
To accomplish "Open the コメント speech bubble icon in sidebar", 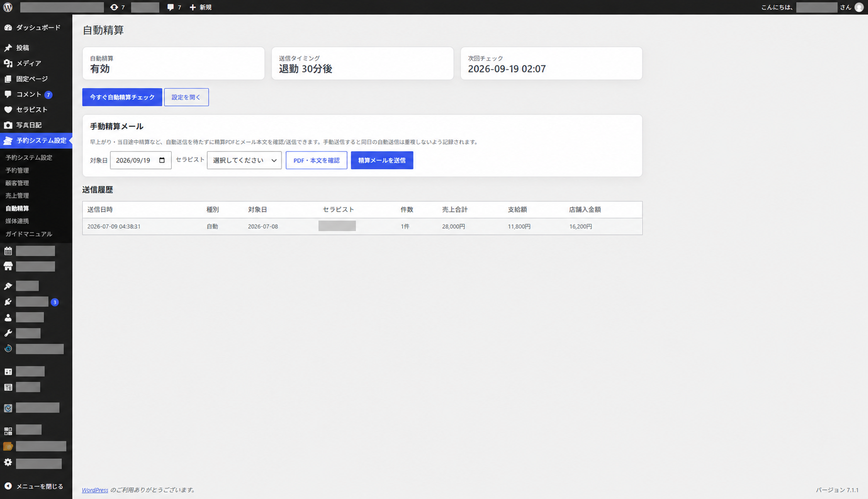I will tap(8, 94).
